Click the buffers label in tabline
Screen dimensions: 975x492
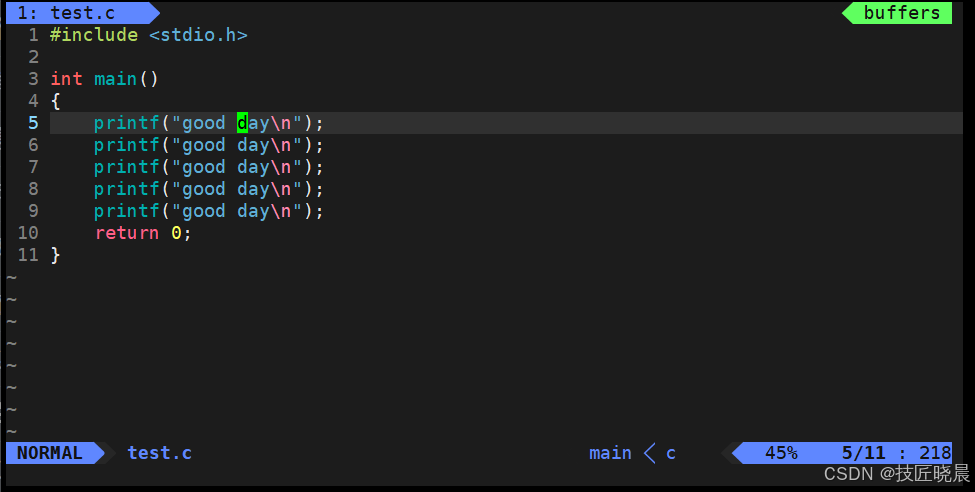[901, 12]
